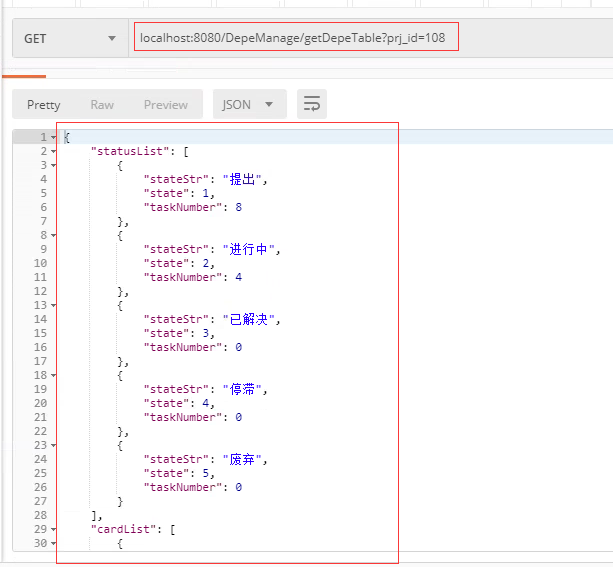613x567 pixels.
Task: Toggle the line wrap icon
Action: [312, 104]
